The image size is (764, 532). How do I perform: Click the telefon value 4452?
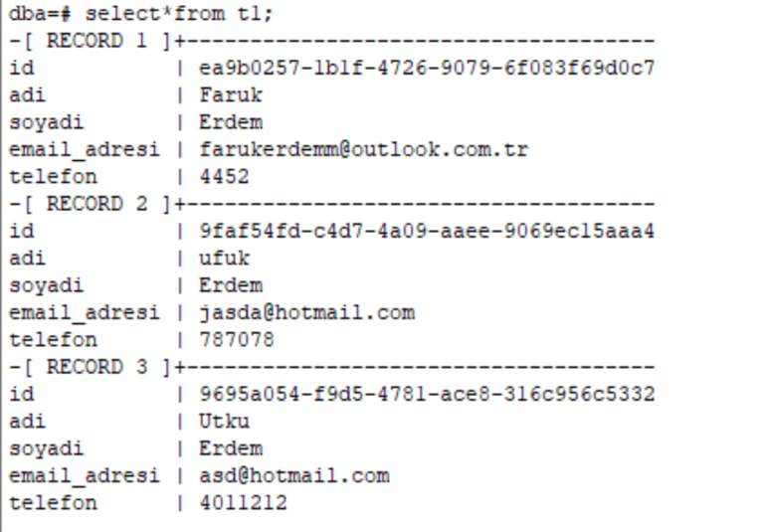(x=224, y=177)
